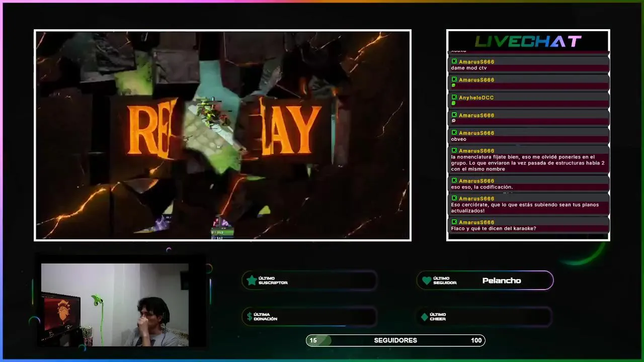The width and height of the screenshot is (644, 362).
Task: Click the badge icon above 'dame mod ctv'
Action: [454, 61]
